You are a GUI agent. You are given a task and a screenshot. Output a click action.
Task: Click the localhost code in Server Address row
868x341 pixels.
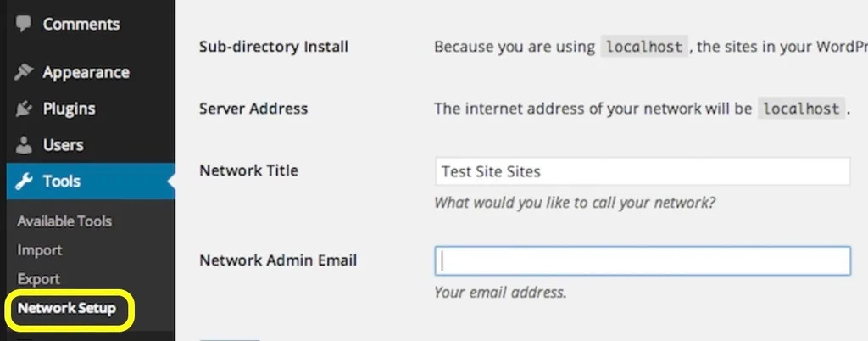(x=801, y=109)
